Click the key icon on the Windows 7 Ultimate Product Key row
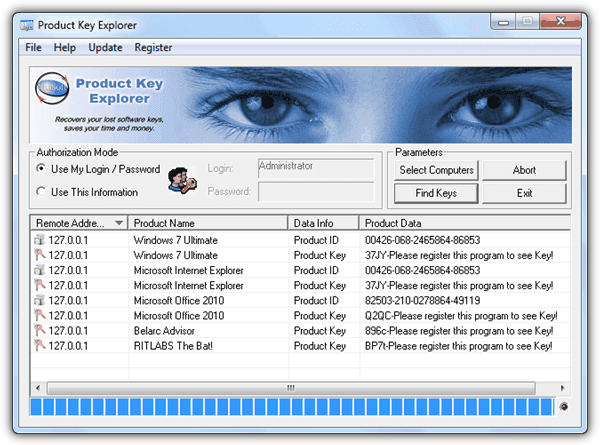Screen dimensions: 600x445 tap(39, 255)
